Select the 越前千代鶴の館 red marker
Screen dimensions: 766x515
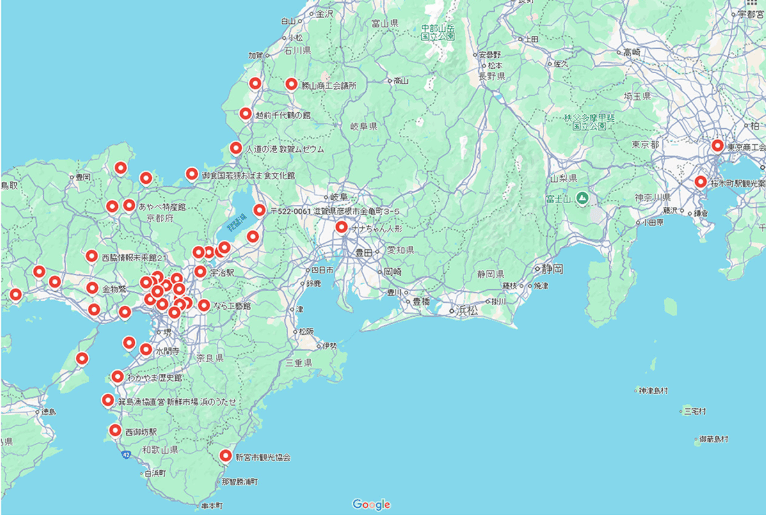click(x=246, y=114)
